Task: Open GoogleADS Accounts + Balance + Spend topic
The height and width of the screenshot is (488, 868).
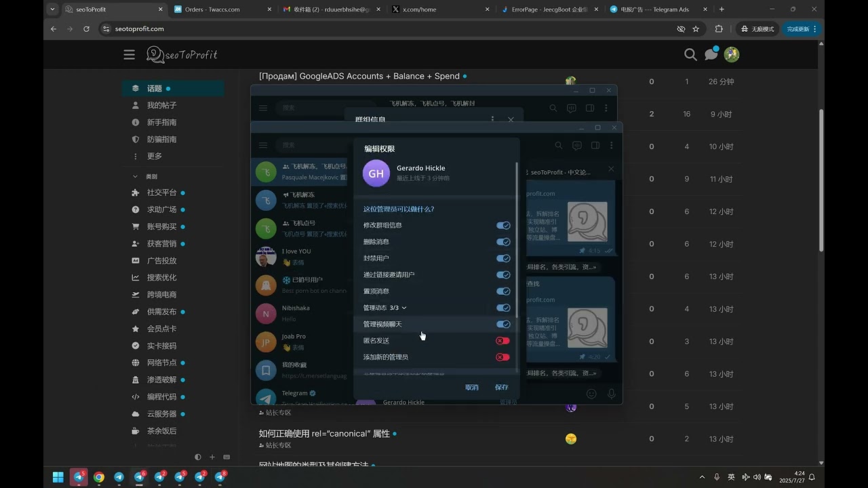Action: click(x=359, y=76)
